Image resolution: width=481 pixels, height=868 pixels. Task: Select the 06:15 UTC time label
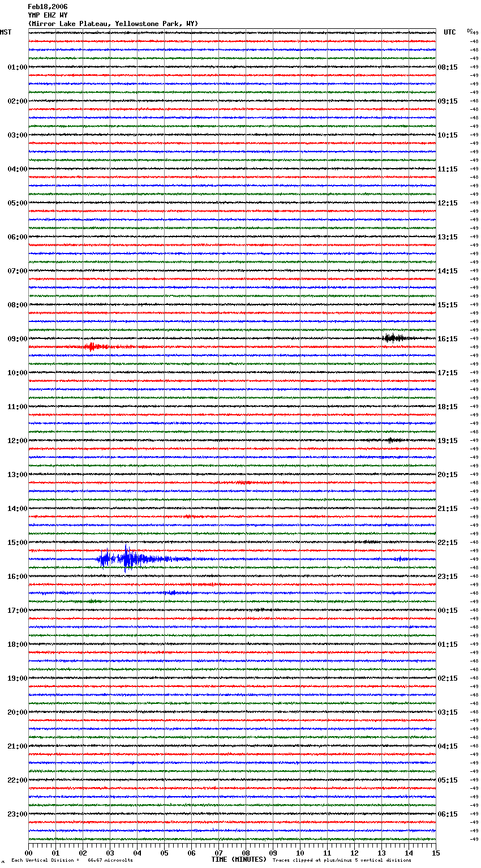click(448, 814)
